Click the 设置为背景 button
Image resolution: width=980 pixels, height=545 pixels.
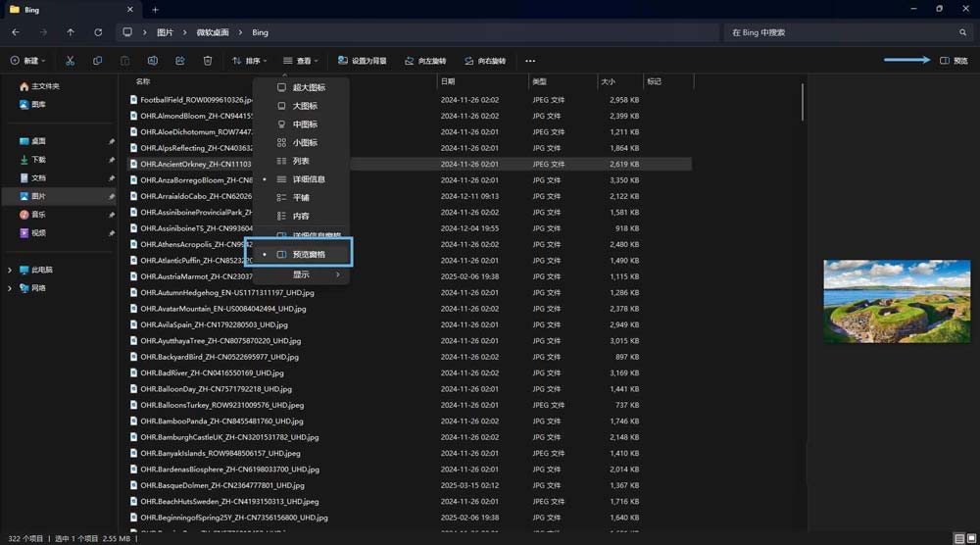pyautogui.click(x=363, y=61)
